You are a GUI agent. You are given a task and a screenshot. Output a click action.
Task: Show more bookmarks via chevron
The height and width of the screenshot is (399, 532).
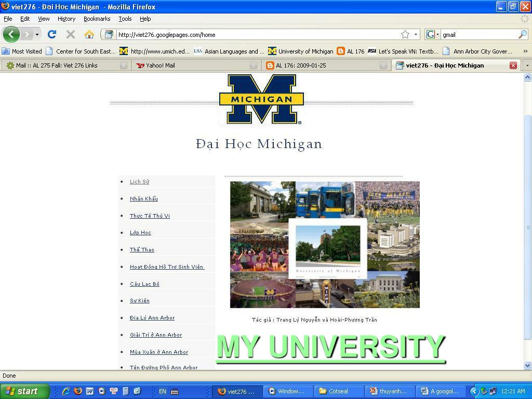[525, 51]
